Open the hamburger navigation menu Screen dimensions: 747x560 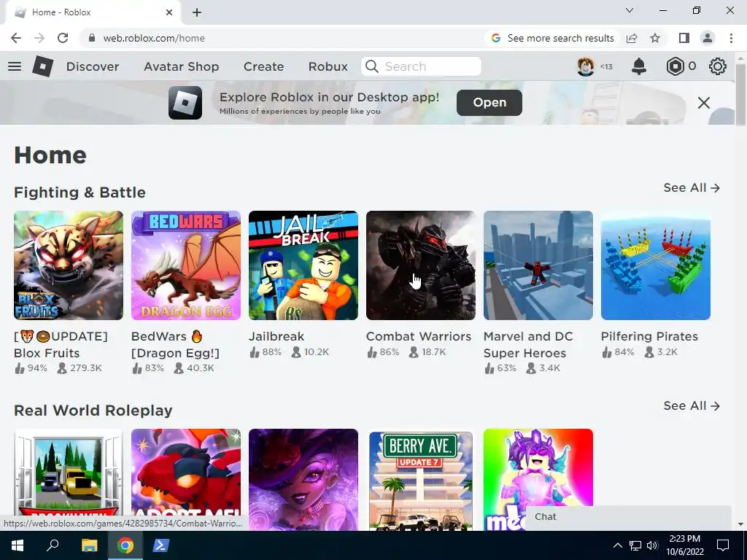pyautogui.click(x=15, y=66)
